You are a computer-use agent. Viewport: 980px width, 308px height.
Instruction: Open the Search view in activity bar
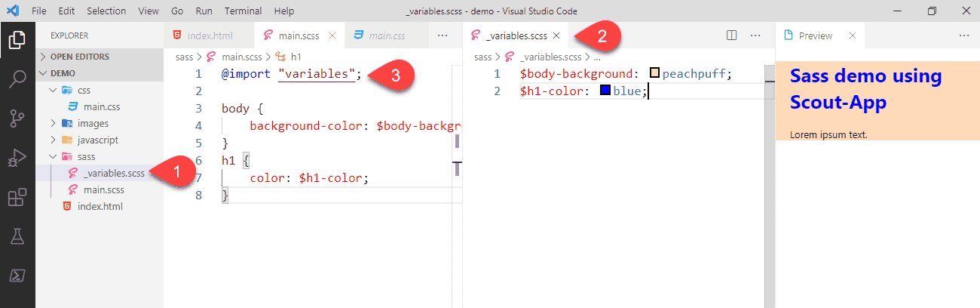(x=17, y=79)
